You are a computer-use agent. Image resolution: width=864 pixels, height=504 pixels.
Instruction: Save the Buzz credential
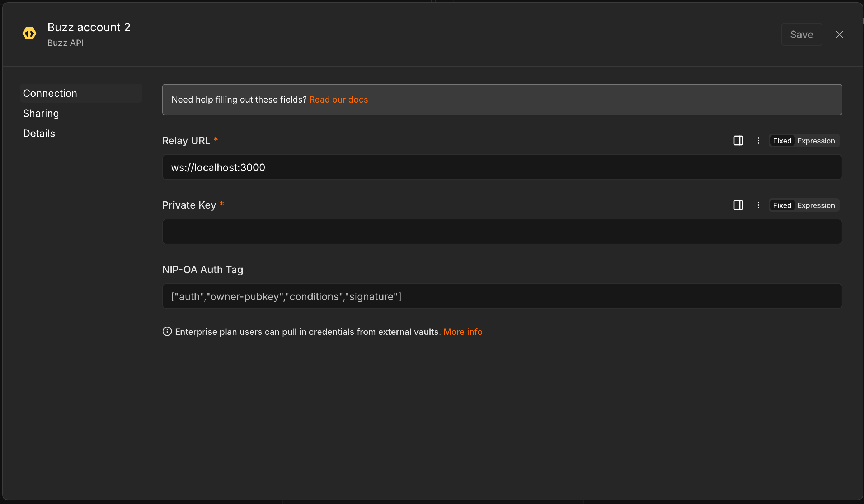[802, 34]
